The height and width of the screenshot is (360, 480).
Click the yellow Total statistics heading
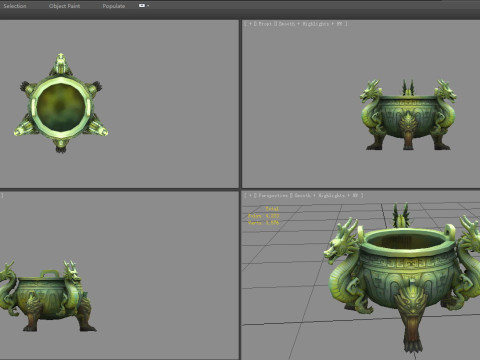tap(272, 209)
